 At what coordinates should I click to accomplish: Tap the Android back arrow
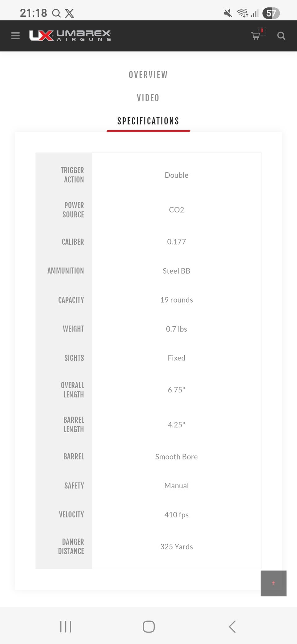coord(232,627)
